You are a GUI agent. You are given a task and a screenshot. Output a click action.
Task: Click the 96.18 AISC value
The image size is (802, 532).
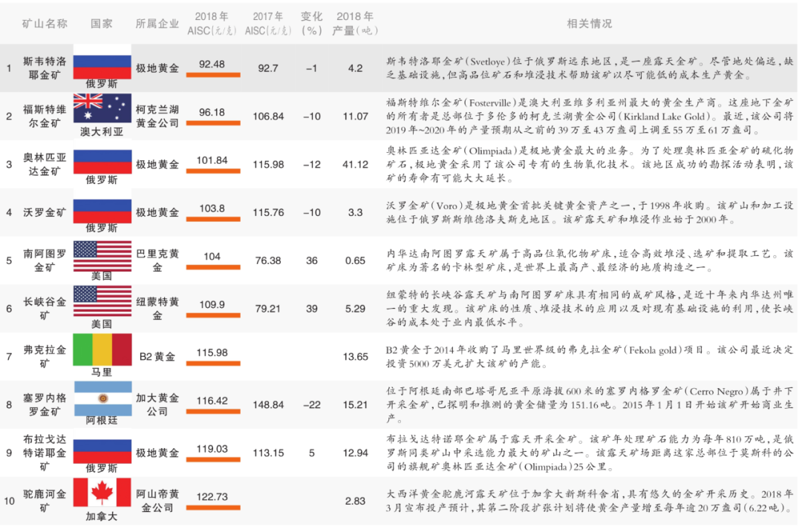coord(212,112)
